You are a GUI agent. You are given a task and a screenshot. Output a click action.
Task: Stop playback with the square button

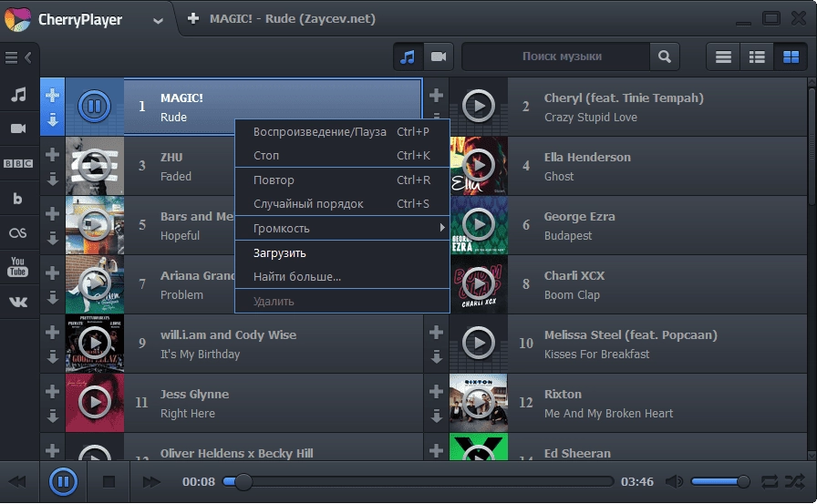(109, 481)
